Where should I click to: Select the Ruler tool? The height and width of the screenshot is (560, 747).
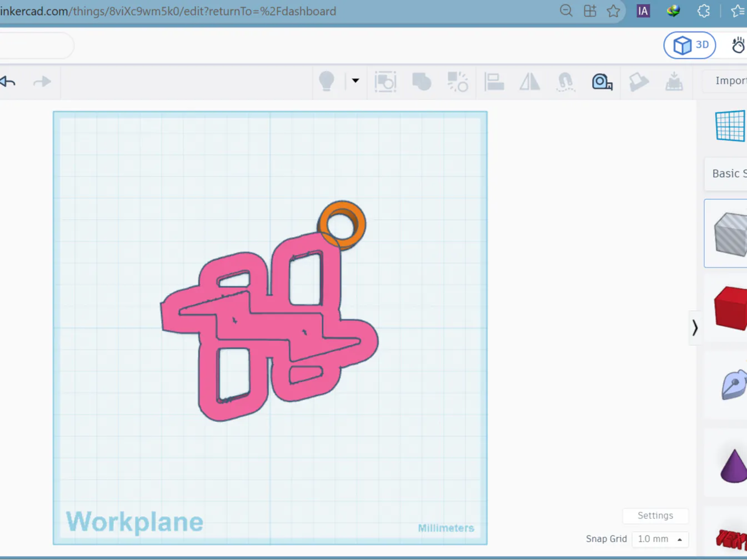tap(602, 82)
